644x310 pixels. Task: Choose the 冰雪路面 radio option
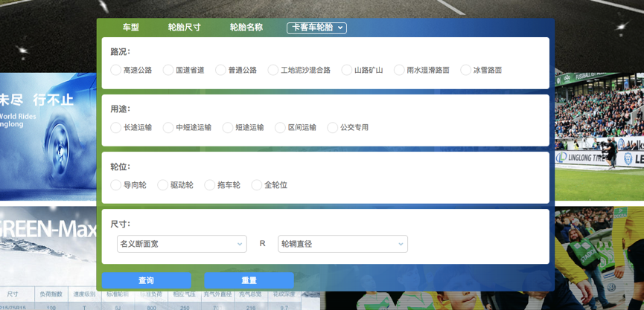click(x=466, y=70)
